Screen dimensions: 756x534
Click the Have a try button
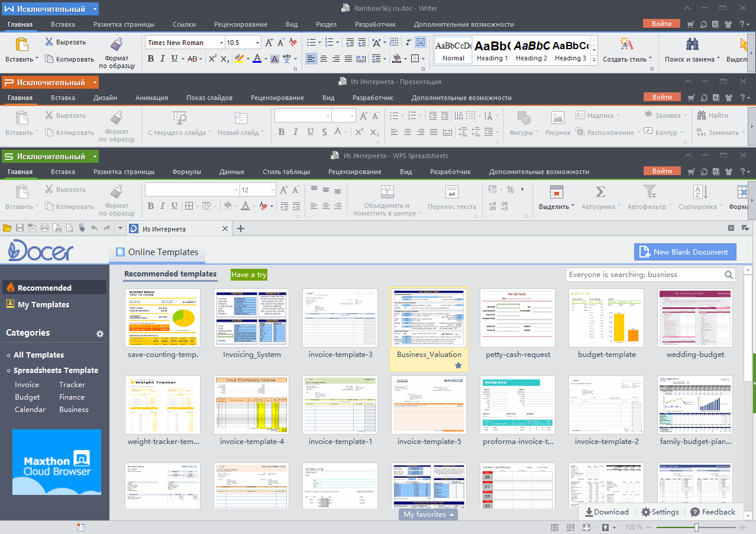[249, 275]
